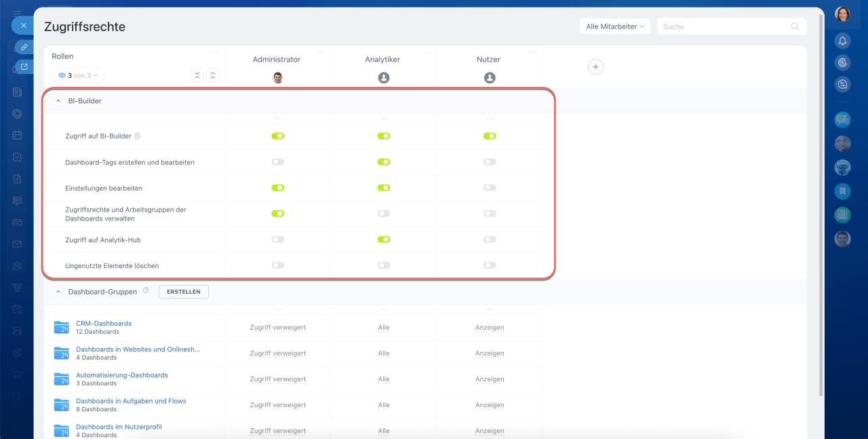Open panel in new window icon
868x439 pixels.
[24, 67]
